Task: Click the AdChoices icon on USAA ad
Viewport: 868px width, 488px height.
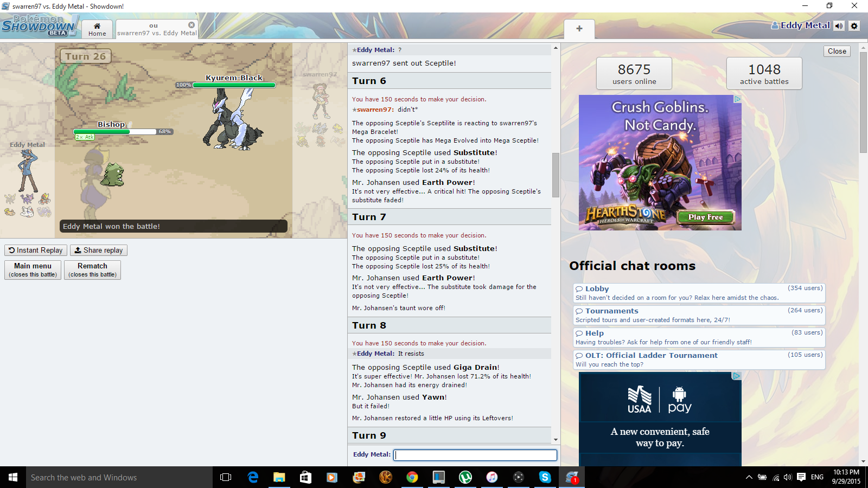Action: pyautogui.click(x=737, y=376)
